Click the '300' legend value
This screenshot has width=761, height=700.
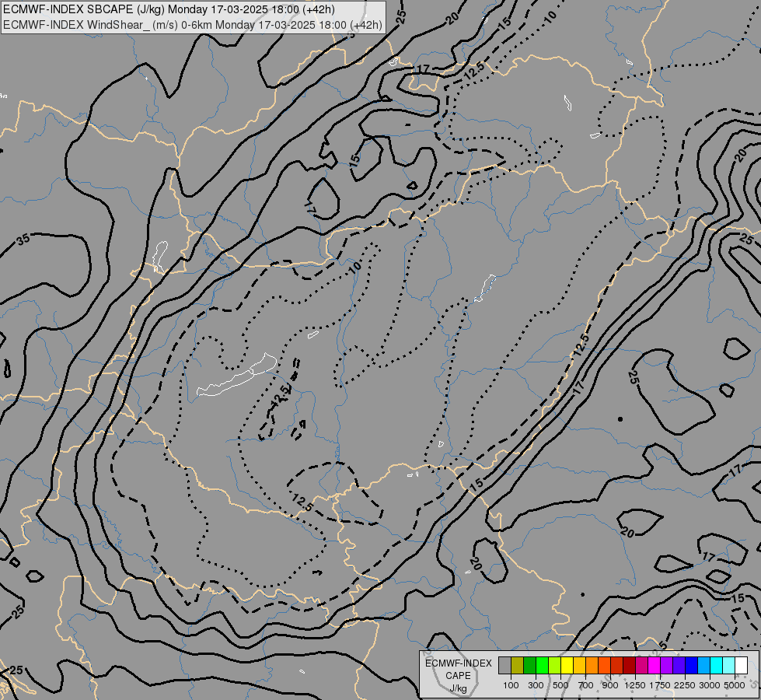point(536,685)
